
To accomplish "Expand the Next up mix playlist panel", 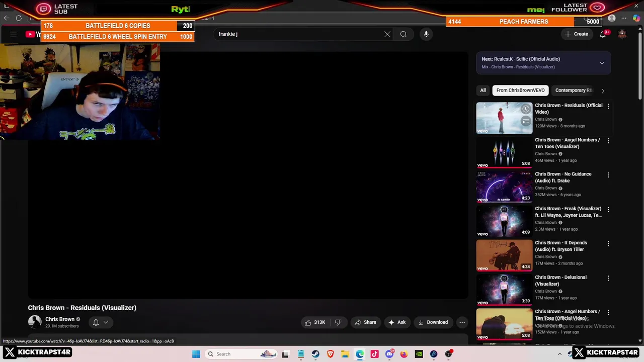I will point(602,63).
